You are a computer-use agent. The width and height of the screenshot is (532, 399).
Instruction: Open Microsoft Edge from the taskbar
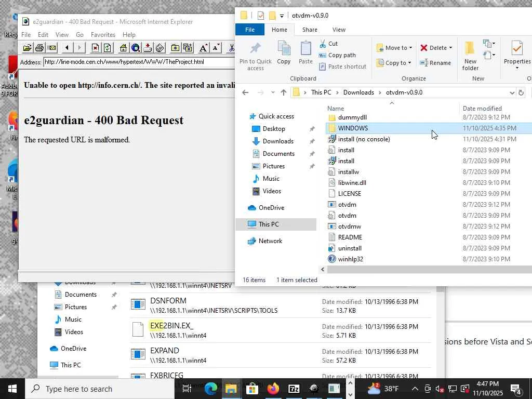[211, 389]
